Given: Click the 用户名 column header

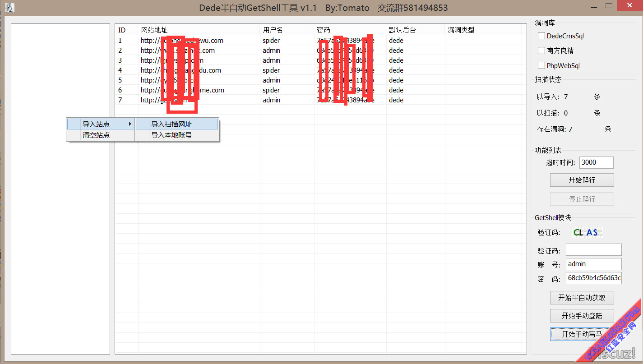Looking at the screenshot, I should point(287,30).
